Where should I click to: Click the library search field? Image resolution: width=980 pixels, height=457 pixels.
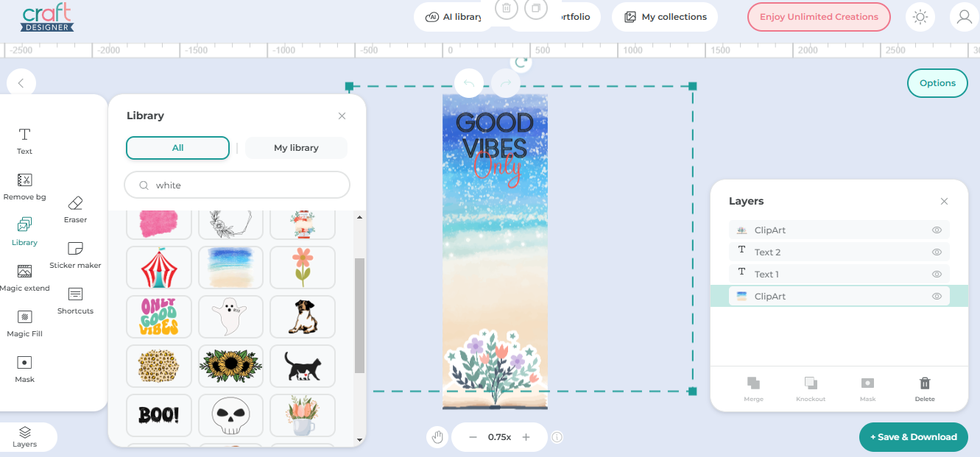237,185
